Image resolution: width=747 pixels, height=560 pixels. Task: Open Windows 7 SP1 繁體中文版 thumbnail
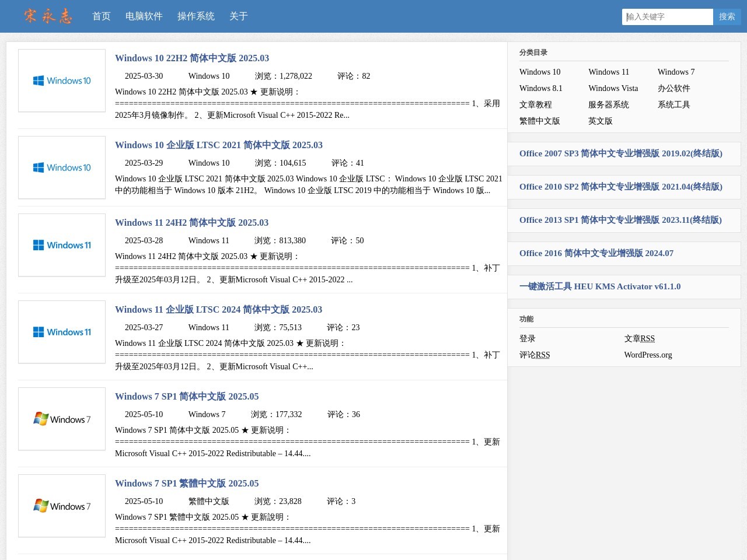click(x=62, y=506)
